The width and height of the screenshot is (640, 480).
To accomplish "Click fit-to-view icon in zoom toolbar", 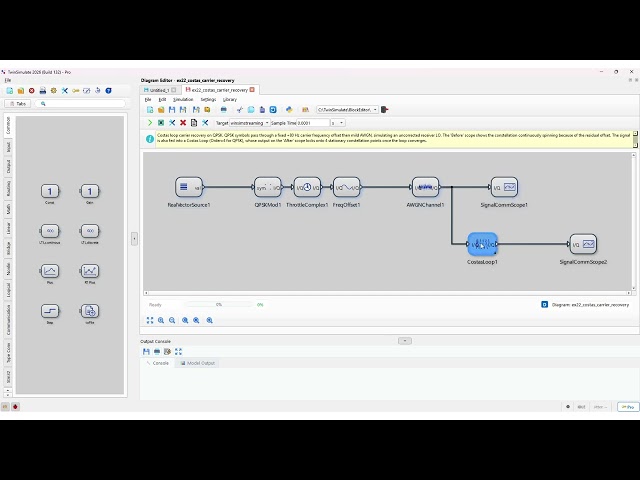I will tap(150, 320).
